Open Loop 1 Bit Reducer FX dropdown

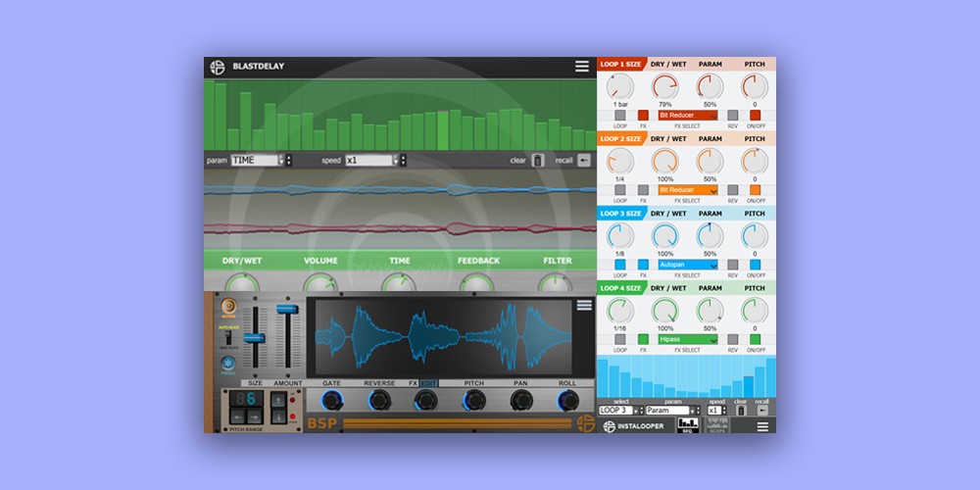(x=688, y=115)
